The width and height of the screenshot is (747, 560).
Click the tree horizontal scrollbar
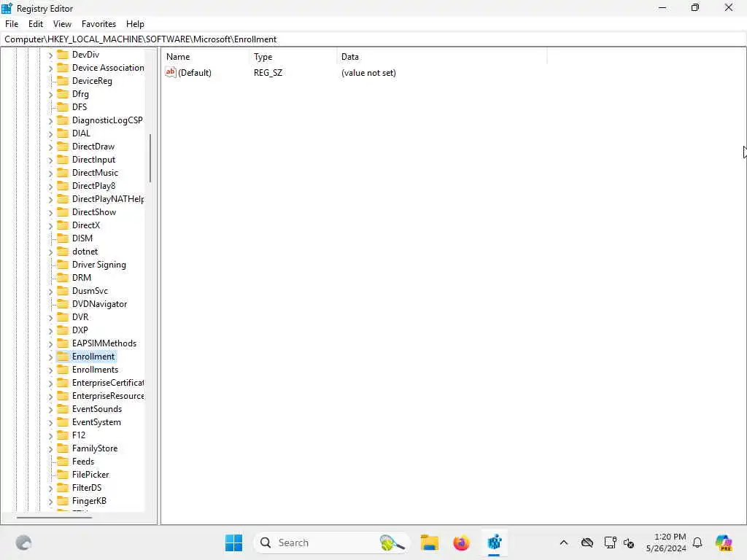tap(54, 517)
